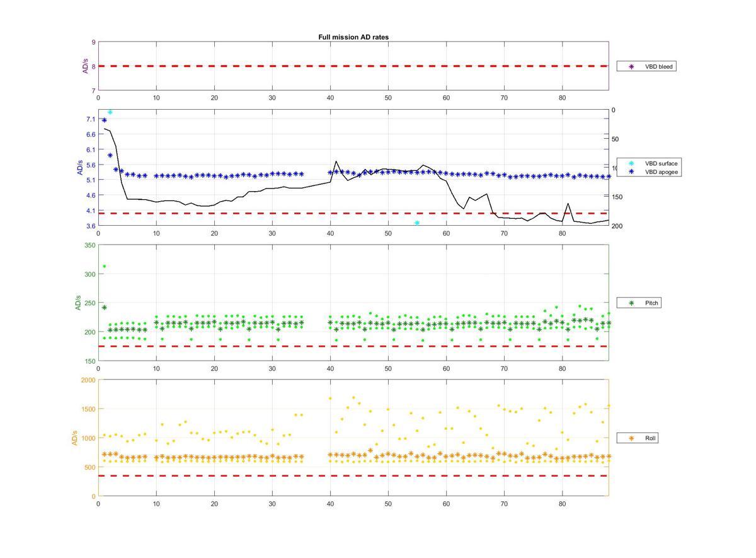Click the green pitch outlier near 313

(105, 266)
